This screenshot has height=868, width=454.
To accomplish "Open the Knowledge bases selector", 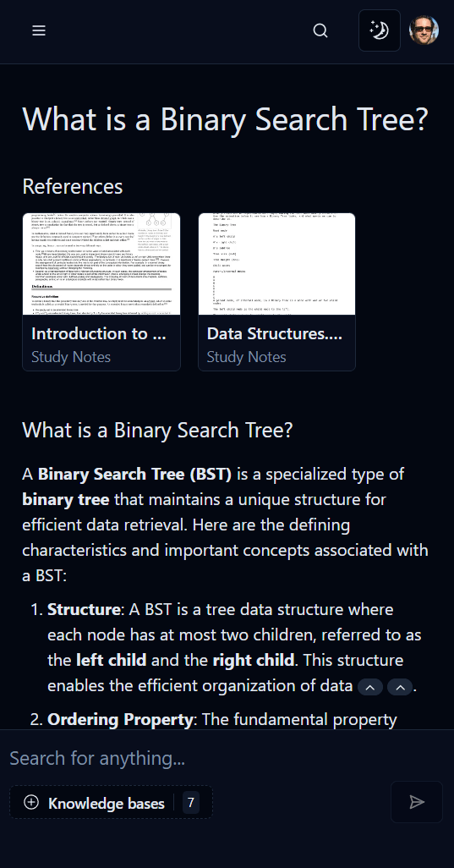I will tap(111, 802).
